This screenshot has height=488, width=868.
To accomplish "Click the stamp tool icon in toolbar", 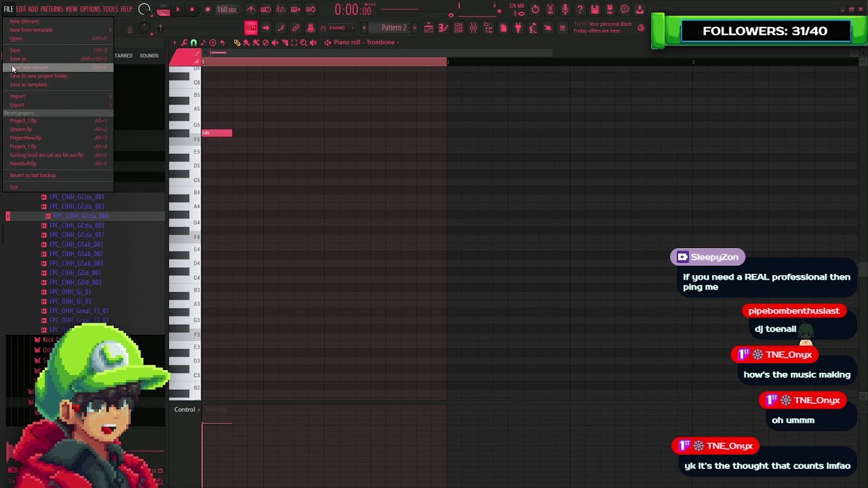I will point(310,28).
